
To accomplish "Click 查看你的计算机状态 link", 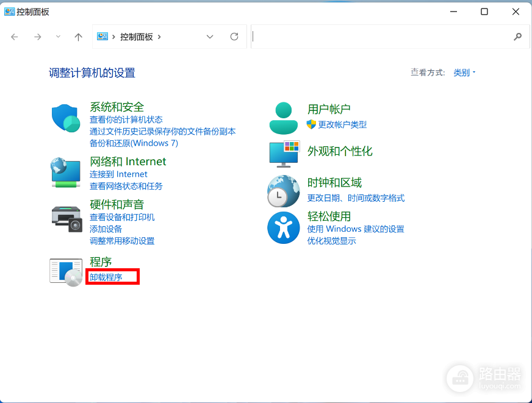I will coord(126,119).
